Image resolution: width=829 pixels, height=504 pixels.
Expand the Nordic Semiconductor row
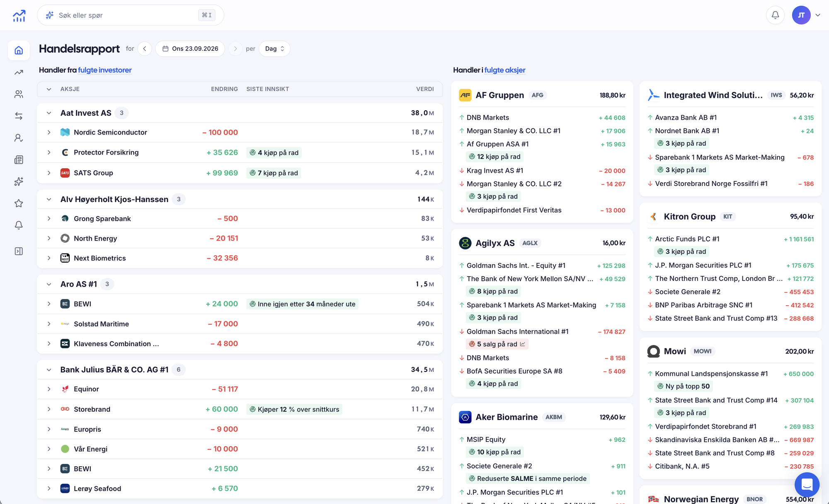tap(49, 133)
